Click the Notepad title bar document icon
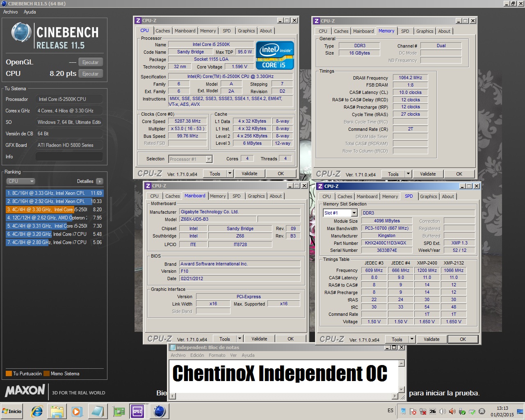This screenshot has height=420, width=525. (172, 347)
